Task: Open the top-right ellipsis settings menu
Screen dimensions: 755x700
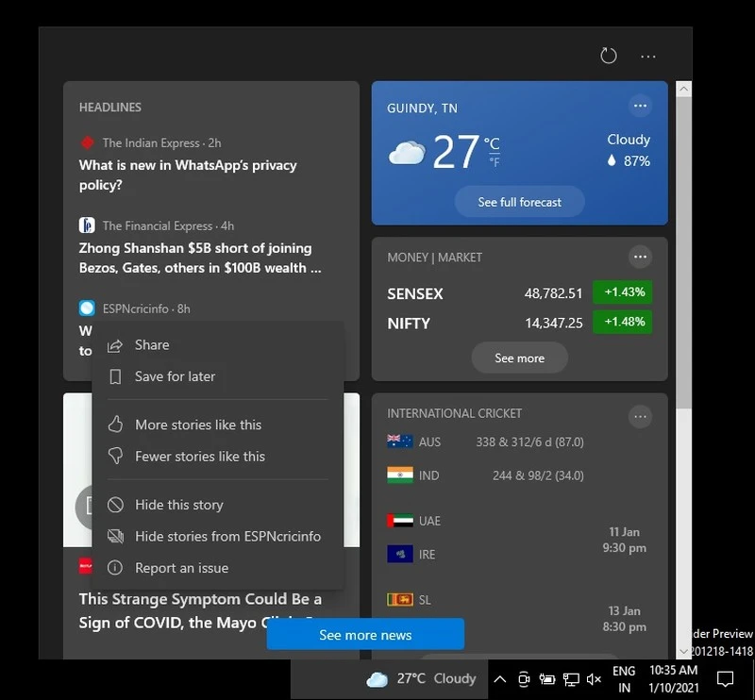Action: coord(648,56)
